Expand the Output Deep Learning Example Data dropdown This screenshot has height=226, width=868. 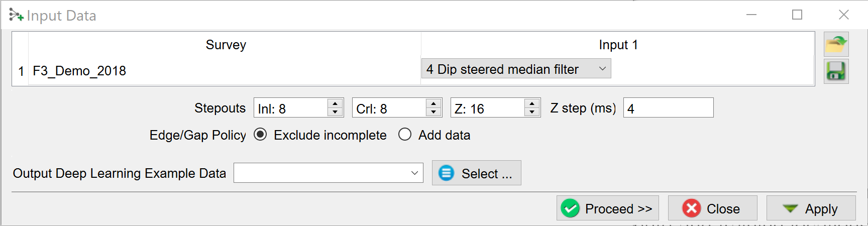(414, 173)
